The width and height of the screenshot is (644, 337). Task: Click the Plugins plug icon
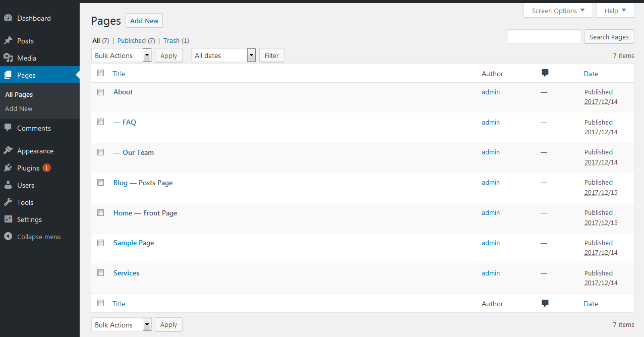tap(8, 168)
